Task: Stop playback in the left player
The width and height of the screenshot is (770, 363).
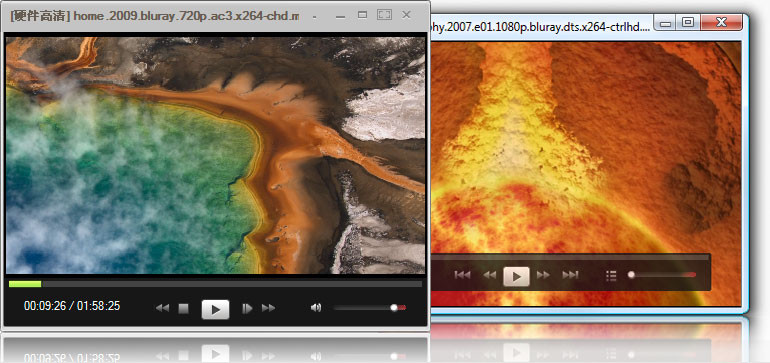Action: coord(183,308)
